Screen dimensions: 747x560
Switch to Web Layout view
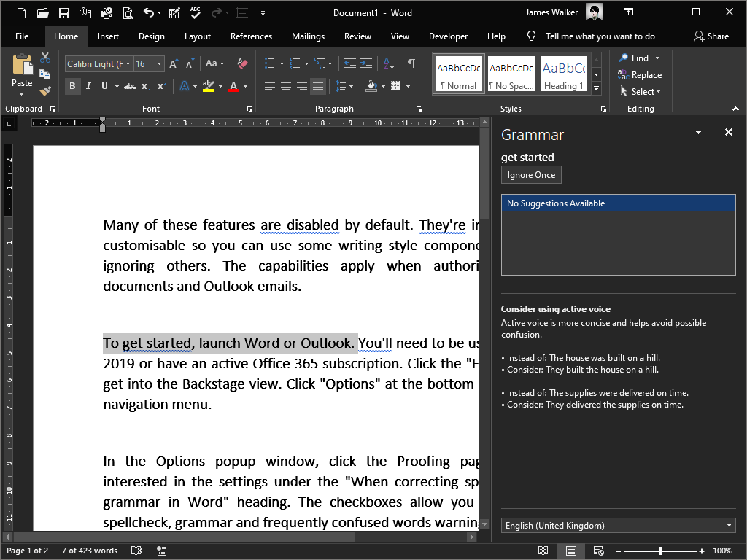(x=599, y=551)
